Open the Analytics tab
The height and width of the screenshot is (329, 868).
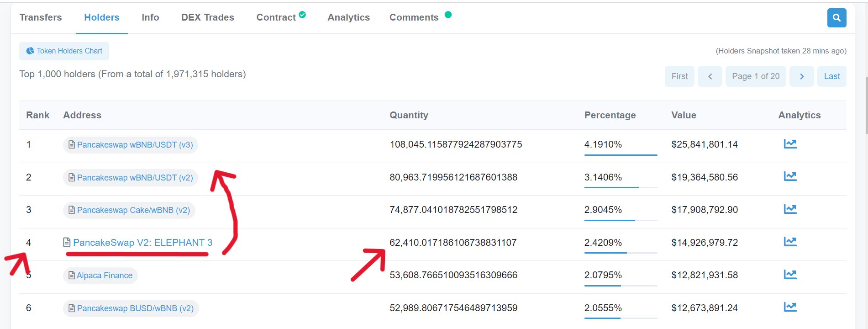click(349, 17)
